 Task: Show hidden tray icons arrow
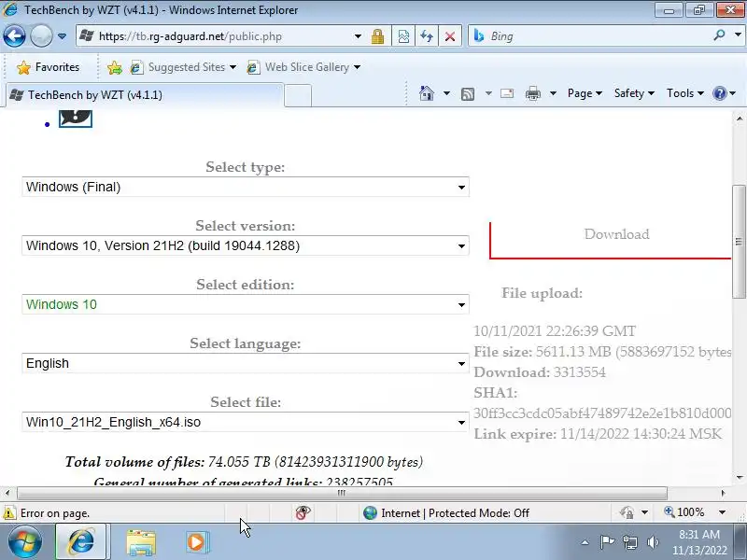pyautogui.click(x=585, y=542)
